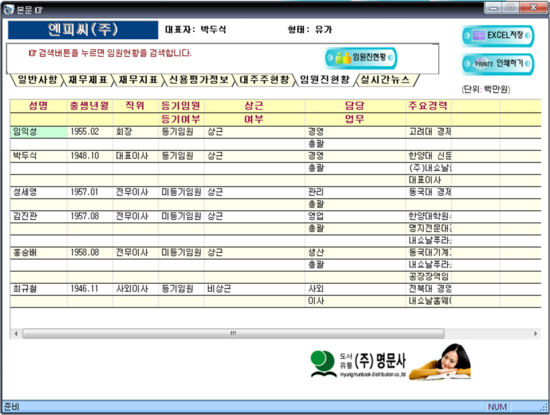The width and height of the screenshot is (550, 415).
Task: Click birth date cell 1957.01
Action: (90, 192)
